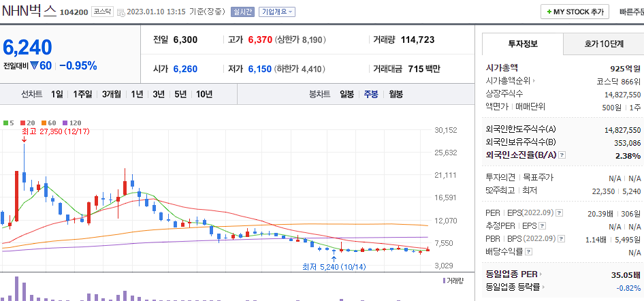
Task: Click the 최저 5,240 (10/14) marker
Action: (334, 267)
